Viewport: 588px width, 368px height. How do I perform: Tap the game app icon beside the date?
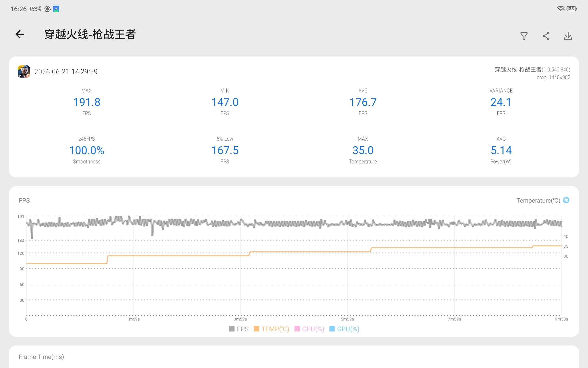24,71
